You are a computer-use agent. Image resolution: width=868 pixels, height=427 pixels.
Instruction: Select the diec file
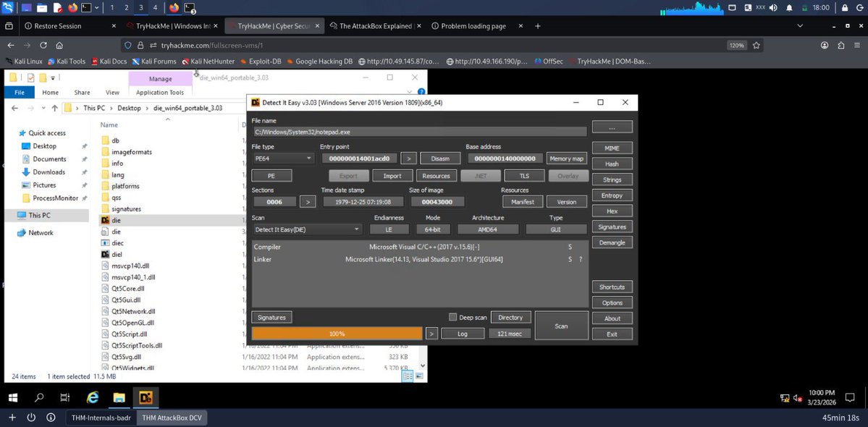coord(117,243)
